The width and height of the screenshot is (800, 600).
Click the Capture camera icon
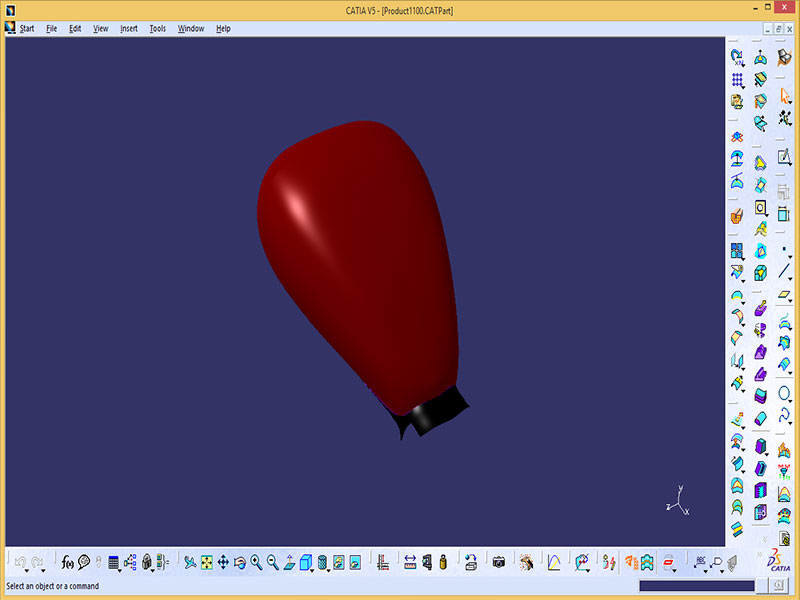coord(499,563)
